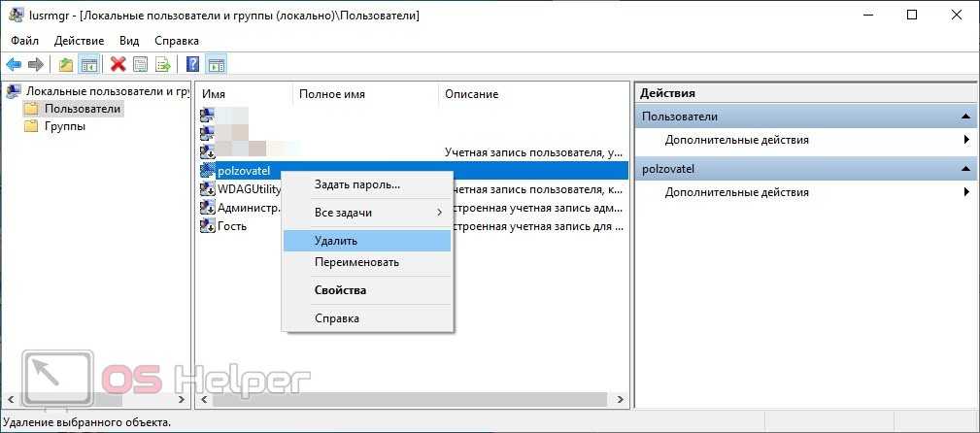The image size is (980, 433).
Task: Delete selected user with the red X icon
Action: pyautogui.click(x=118, y=64)
